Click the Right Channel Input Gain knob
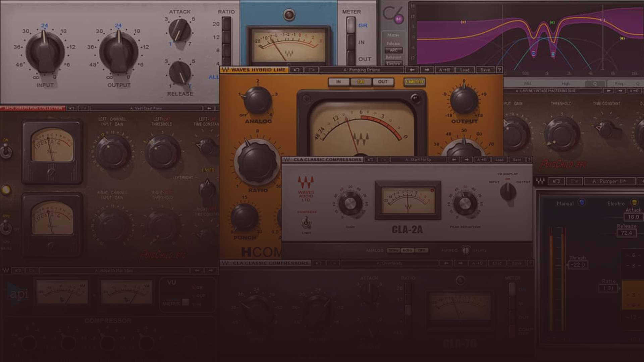Screen dimensions: 644x362 113,226
